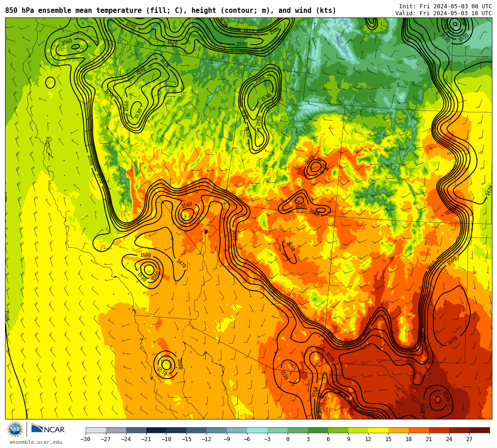The height and width of the screenshot is (448, 497).
Task: Select the map title text about 850 hPa
Action: point(171,11)
